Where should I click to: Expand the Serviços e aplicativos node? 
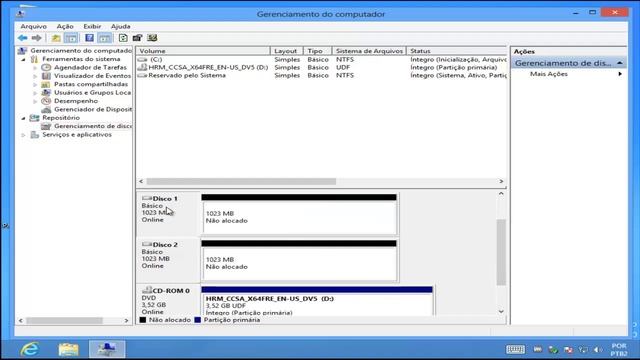click(24, 135)
